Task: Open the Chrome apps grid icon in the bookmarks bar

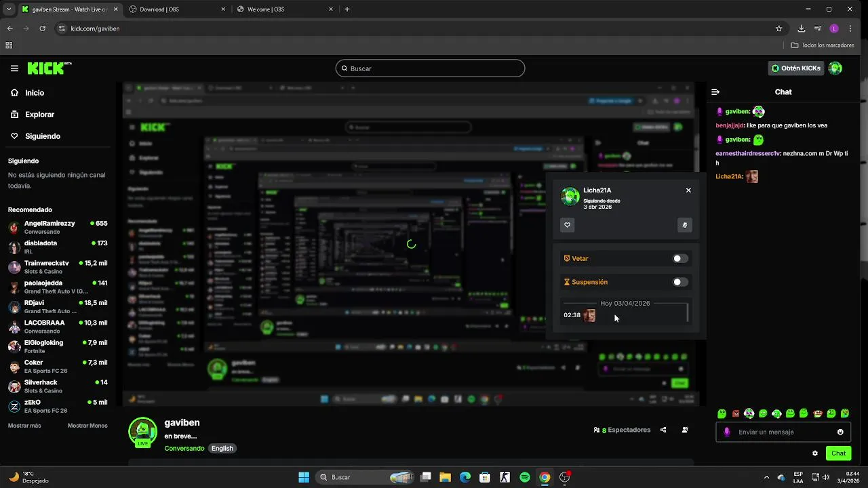Action: [x=9, y=45]
